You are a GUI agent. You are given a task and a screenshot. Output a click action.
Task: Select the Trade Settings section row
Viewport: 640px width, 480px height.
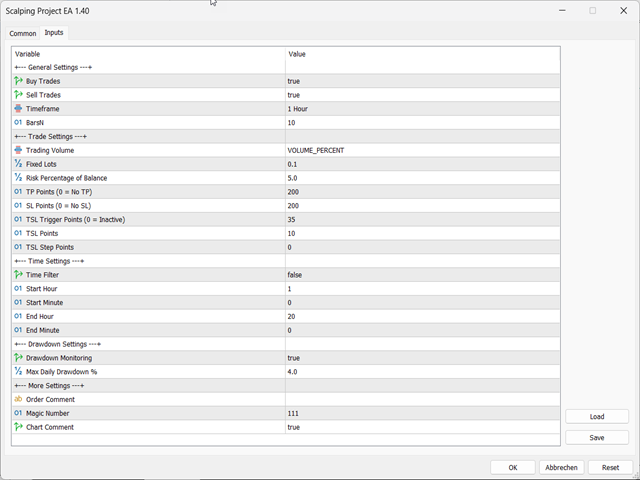click(x=286, y=136)
